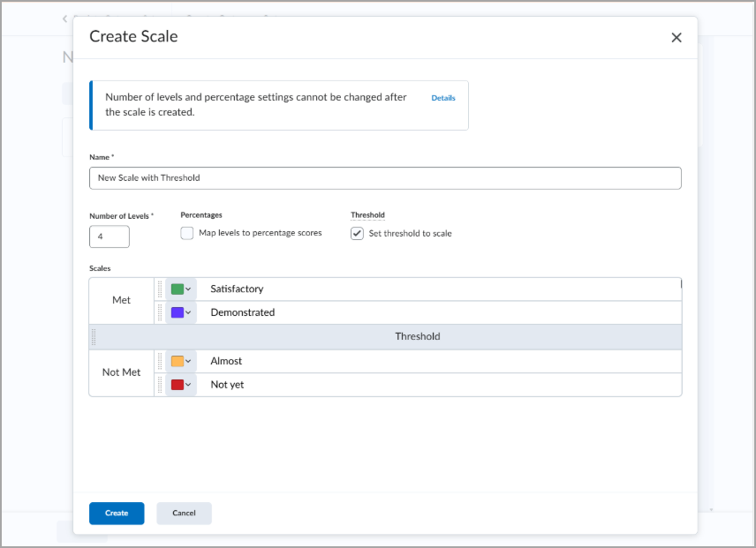756x548 pixels.
Task: Grab the drag handle beside Demonstrated
Action: (160, 313)
